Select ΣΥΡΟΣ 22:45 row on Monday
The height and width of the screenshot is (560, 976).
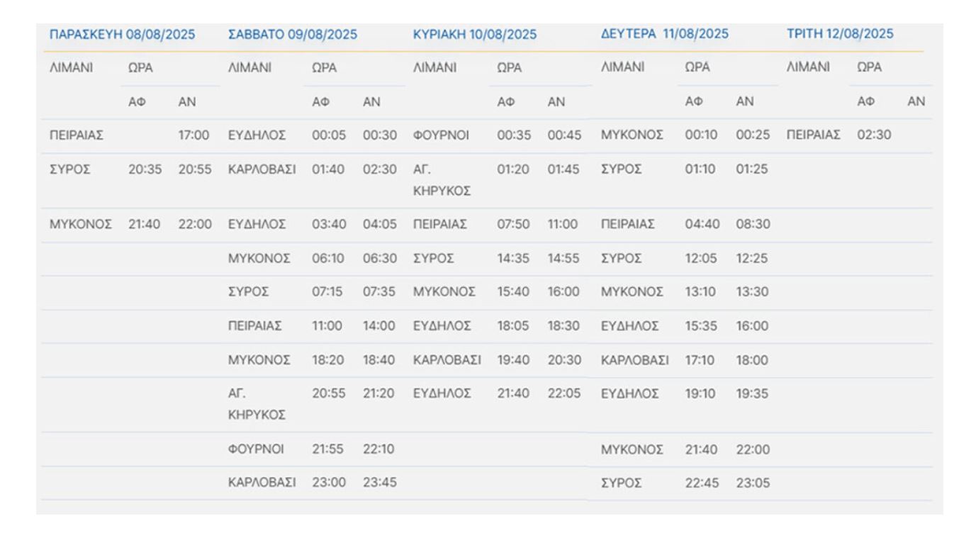(x=685, y=483)
